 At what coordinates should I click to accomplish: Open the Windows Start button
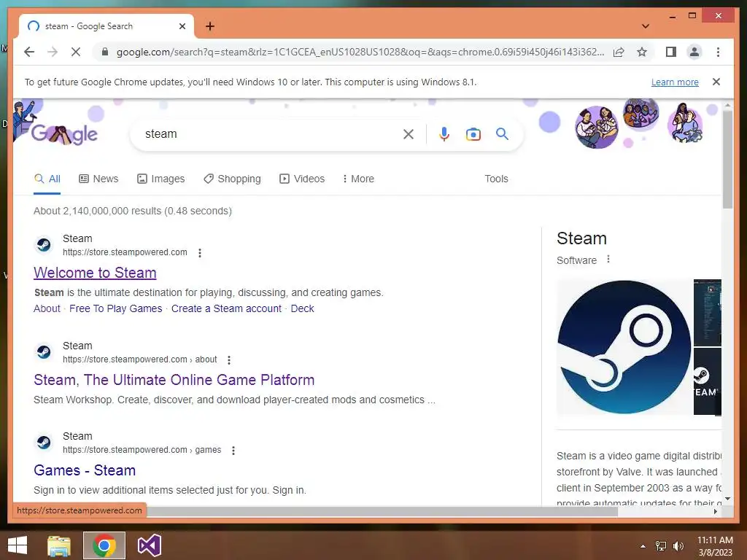pos(18,545)
